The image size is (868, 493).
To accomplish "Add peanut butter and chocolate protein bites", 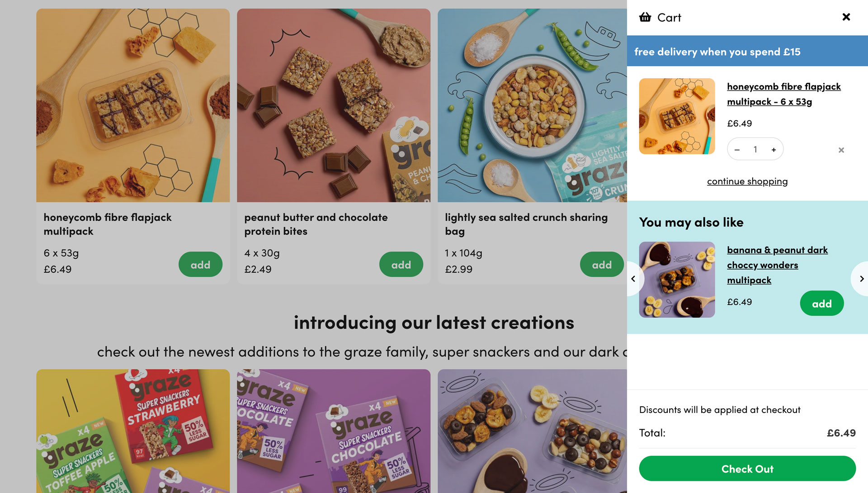I will [401, 264].
